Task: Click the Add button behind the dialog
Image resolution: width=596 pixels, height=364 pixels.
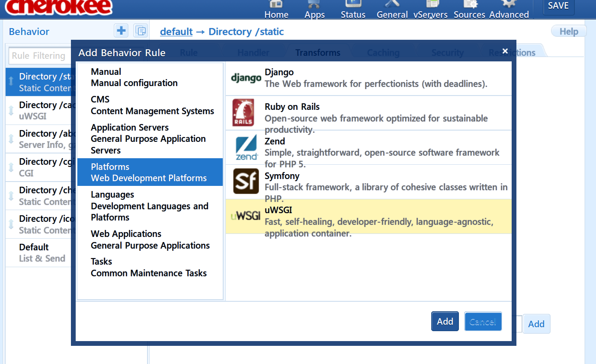Action: pos(536,324)
